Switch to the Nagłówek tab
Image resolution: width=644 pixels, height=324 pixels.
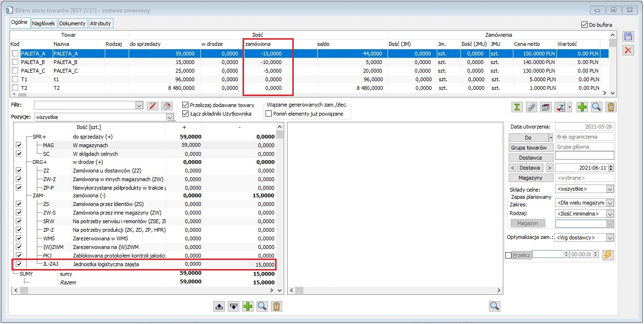pos(44,23)
